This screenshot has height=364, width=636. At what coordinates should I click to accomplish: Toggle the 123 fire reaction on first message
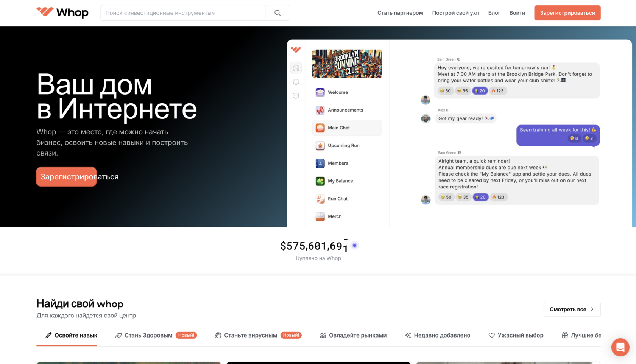click(497, 91)
